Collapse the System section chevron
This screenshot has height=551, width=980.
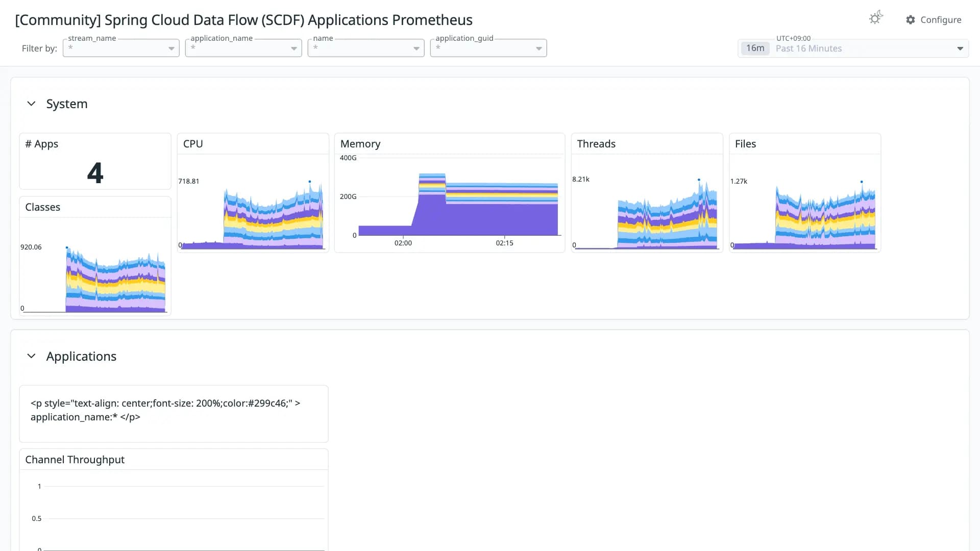[31, 104]
